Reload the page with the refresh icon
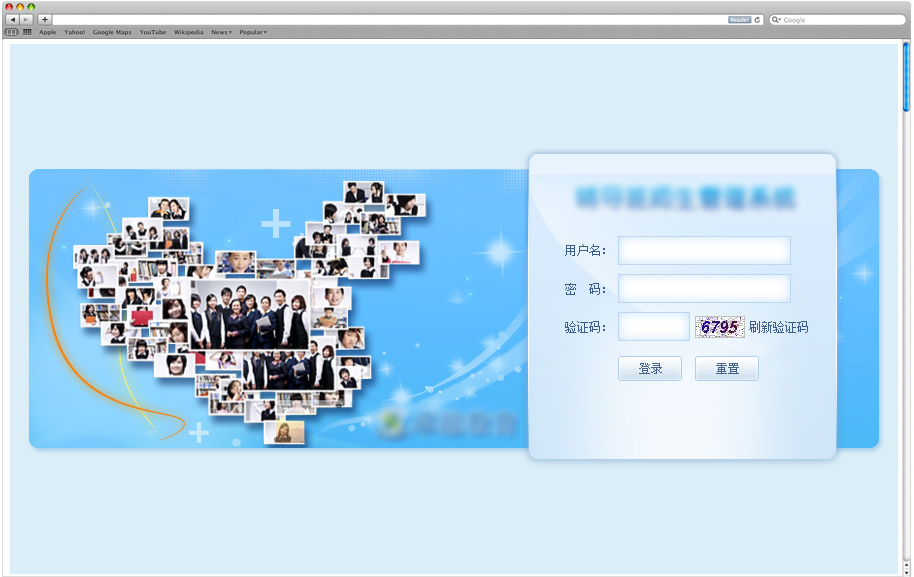 pos(757,20)
